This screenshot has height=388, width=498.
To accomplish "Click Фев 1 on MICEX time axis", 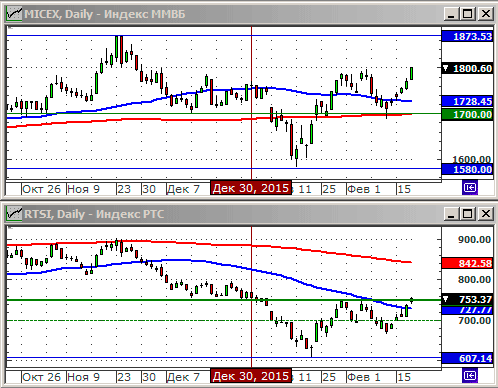I will tap(364, 189).
